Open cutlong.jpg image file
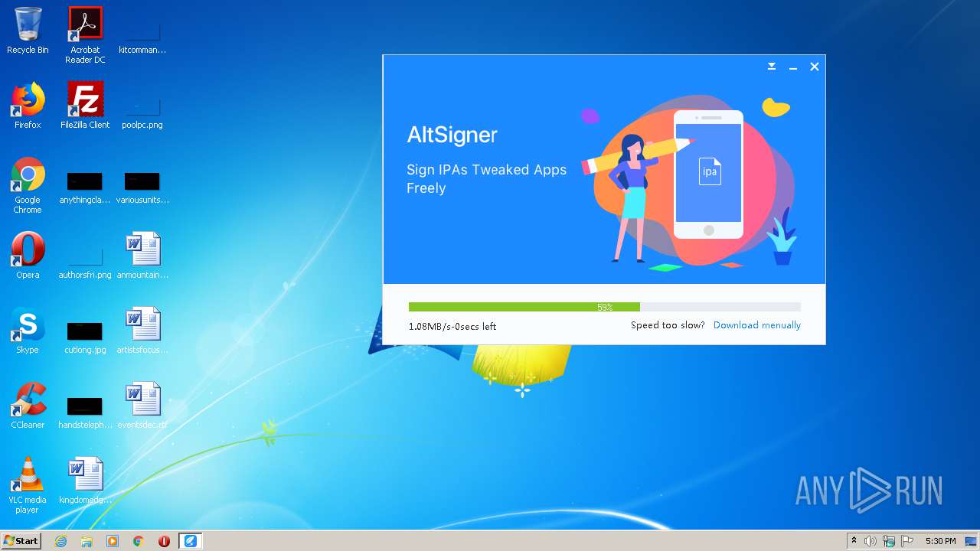 [85, 338]
